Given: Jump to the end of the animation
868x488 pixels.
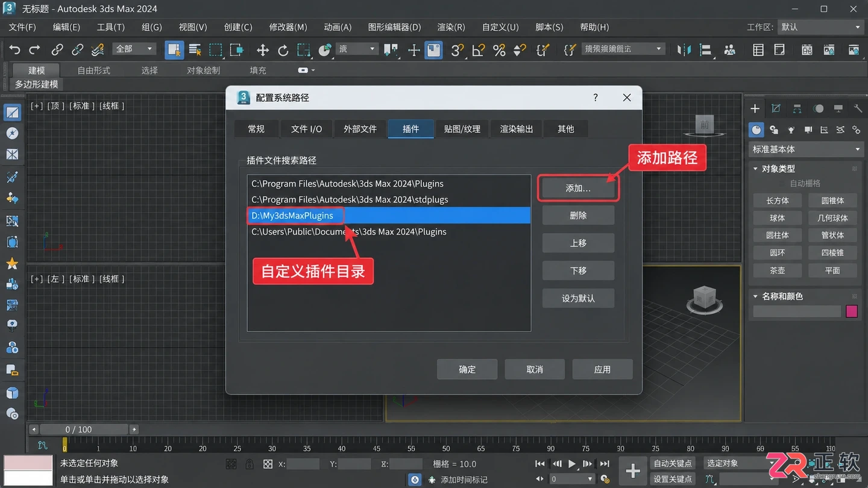Looking at the screenshot, I should [605, 463].
